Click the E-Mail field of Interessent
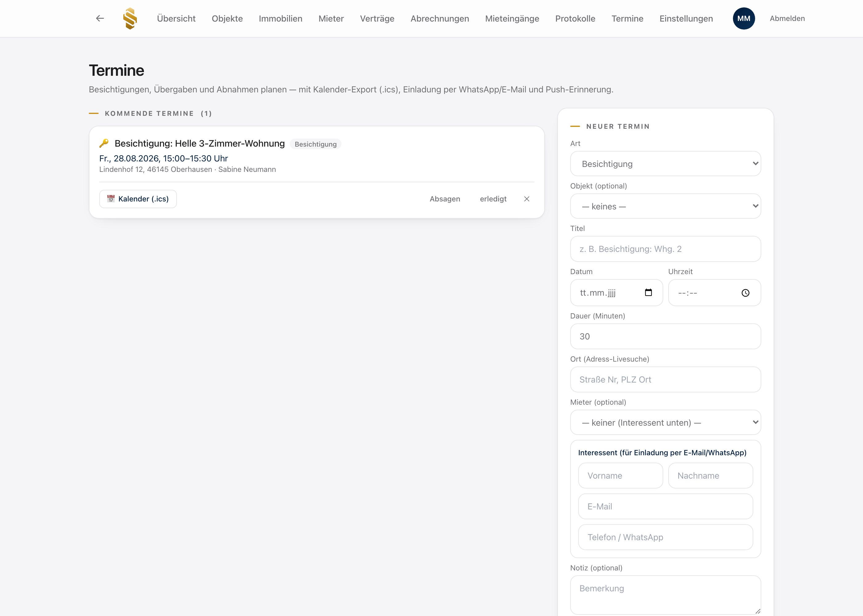Screen dimensions: 863x616 pyautogui.click(x=665, y=506)
